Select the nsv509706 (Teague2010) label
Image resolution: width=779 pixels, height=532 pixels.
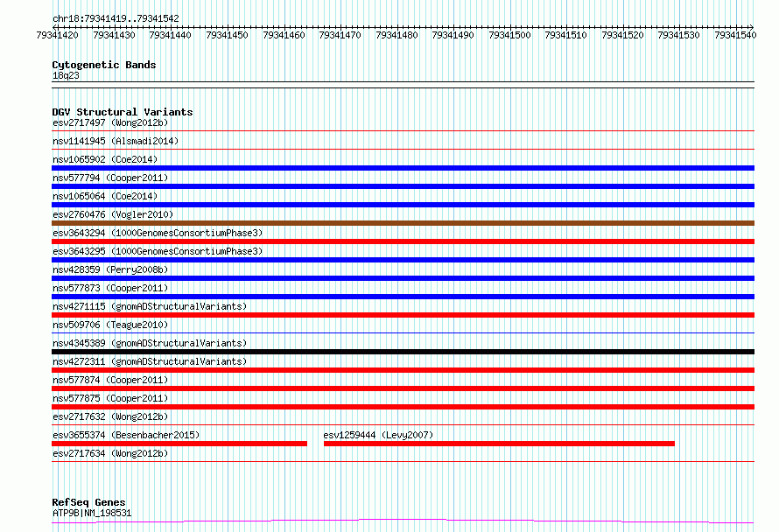tap(110, 325)
